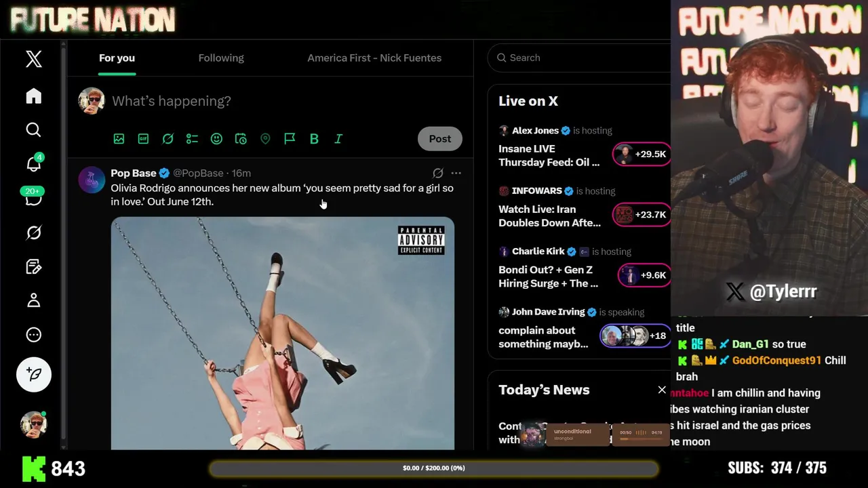
Task: Switch to Following tab
Action: (221, 58)
